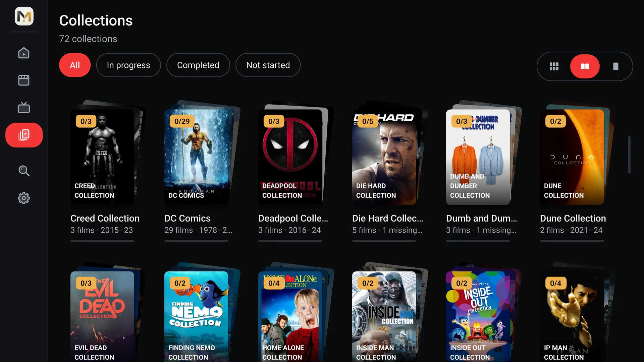
Task: Show All collections filter
Action: 75,65
